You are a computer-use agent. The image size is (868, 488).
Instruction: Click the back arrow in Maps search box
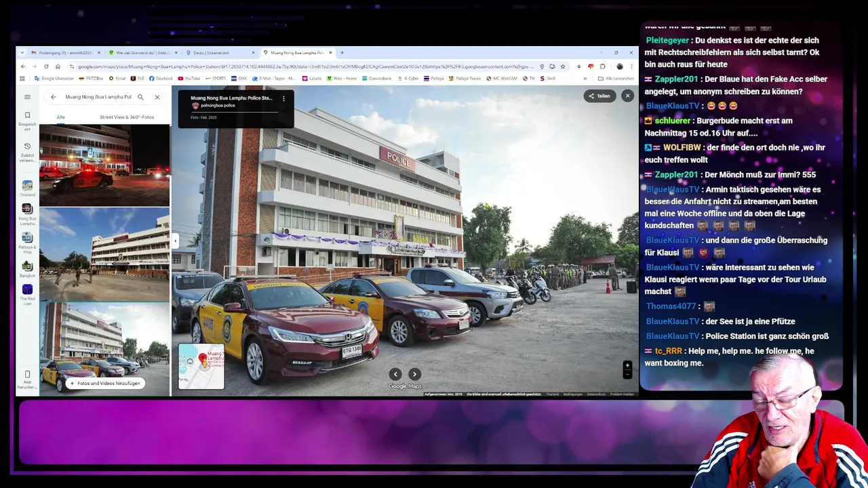(x=54, y=97)
